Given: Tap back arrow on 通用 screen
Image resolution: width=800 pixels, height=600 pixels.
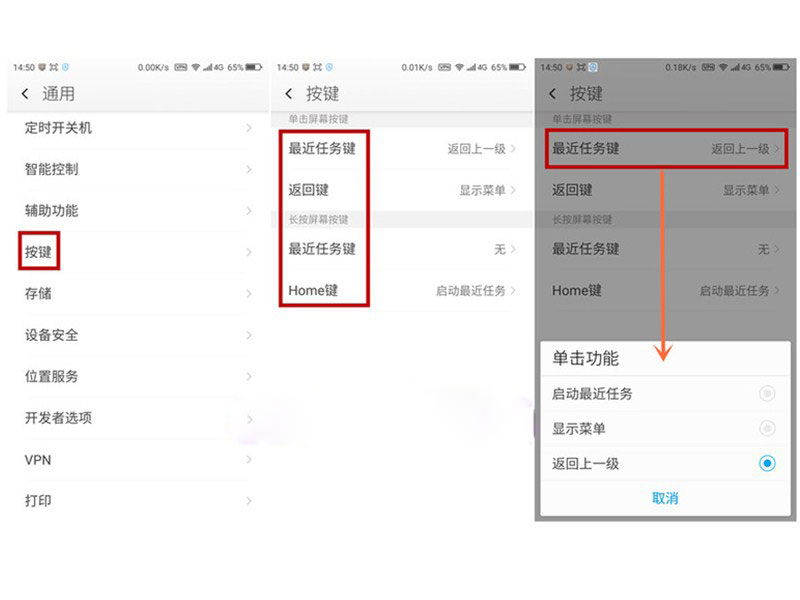Looking at the screenshot, I should tap(25, 94).
